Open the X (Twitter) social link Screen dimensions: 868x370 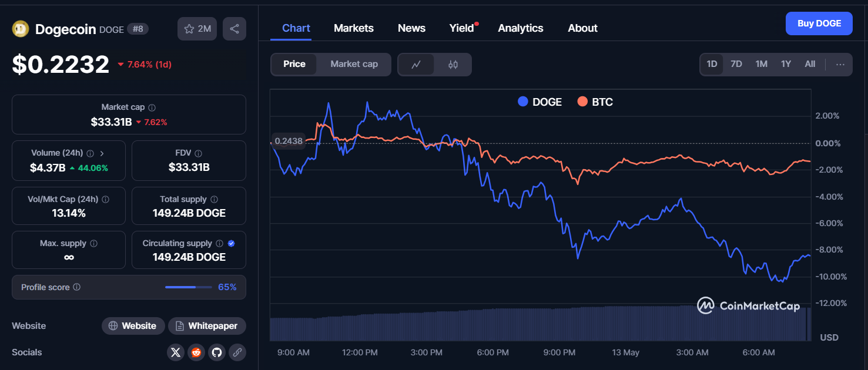point(176,352)
